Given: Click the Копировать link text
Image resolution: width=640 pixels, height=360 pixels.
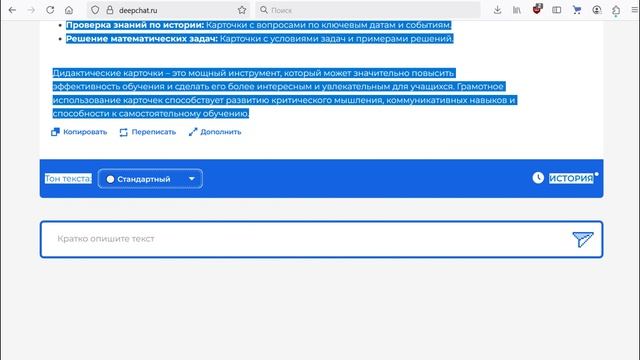Looking at the screenshot, I should (85, 132).
